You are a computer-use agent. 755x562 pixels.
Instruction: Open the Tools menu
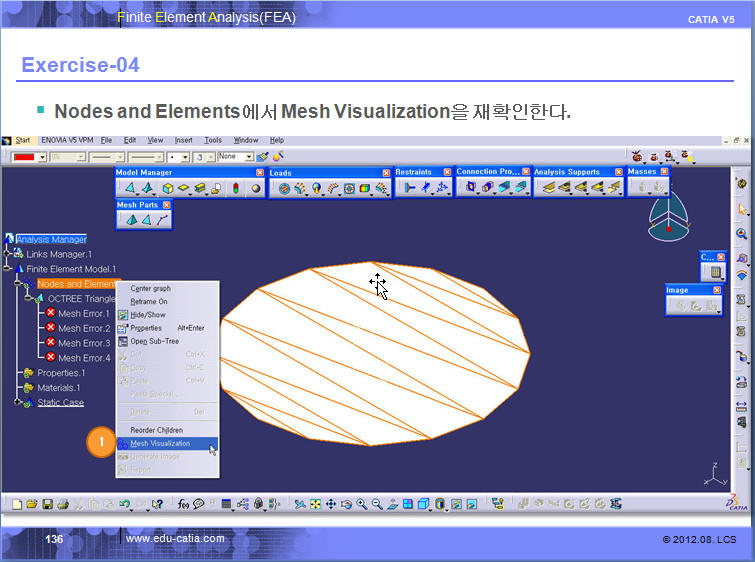[213, 140]
